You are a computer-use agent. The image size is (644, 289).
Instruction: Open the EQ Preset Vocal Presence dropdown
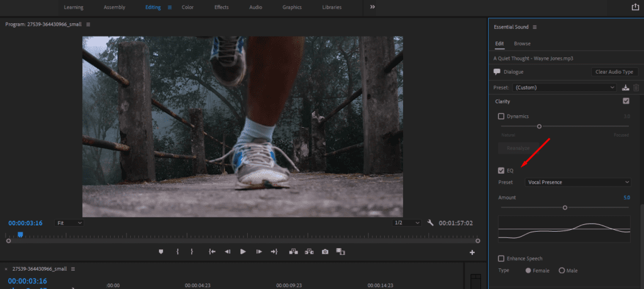pos(578,182)
